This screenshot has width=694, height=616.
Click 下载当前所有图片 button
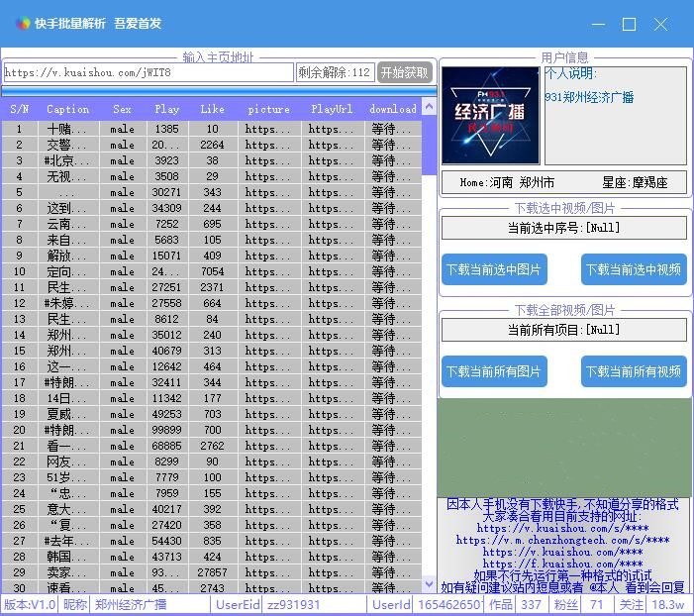click(x=494, y=371)
